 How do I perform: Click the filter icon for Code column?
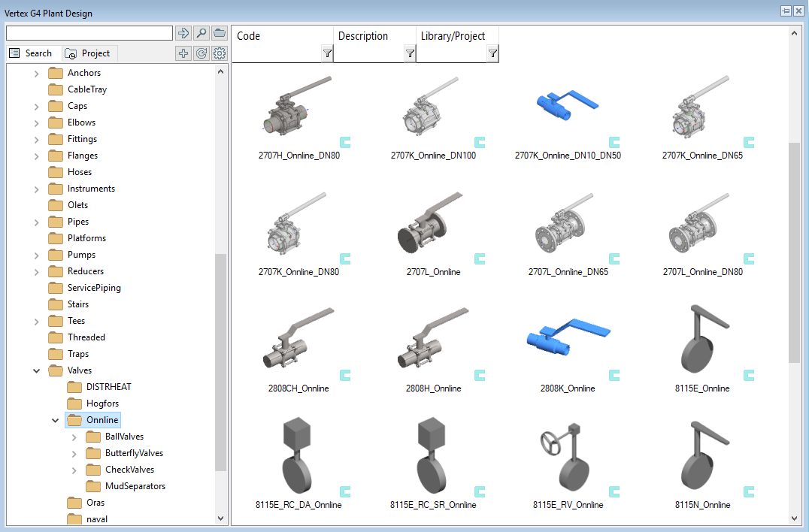(x=327, y=53)
